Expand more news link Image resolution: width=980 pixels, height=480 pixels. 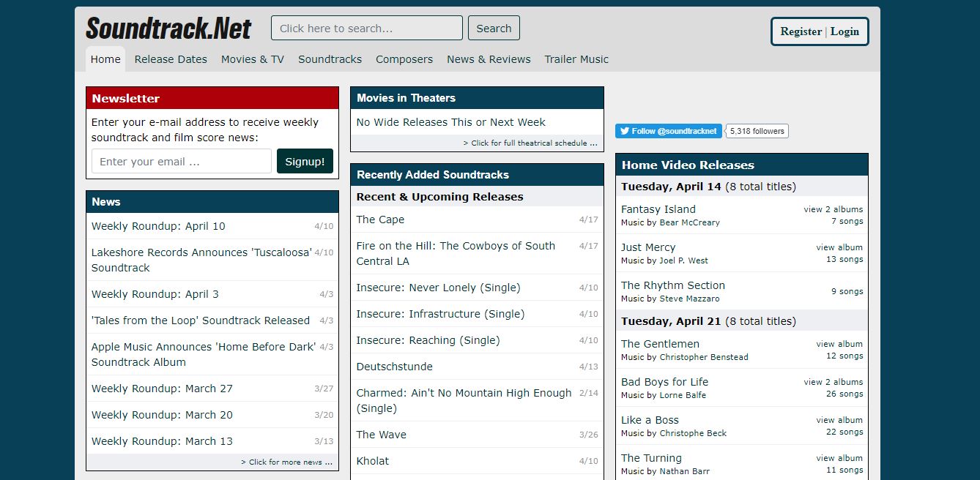pos(286,462)
